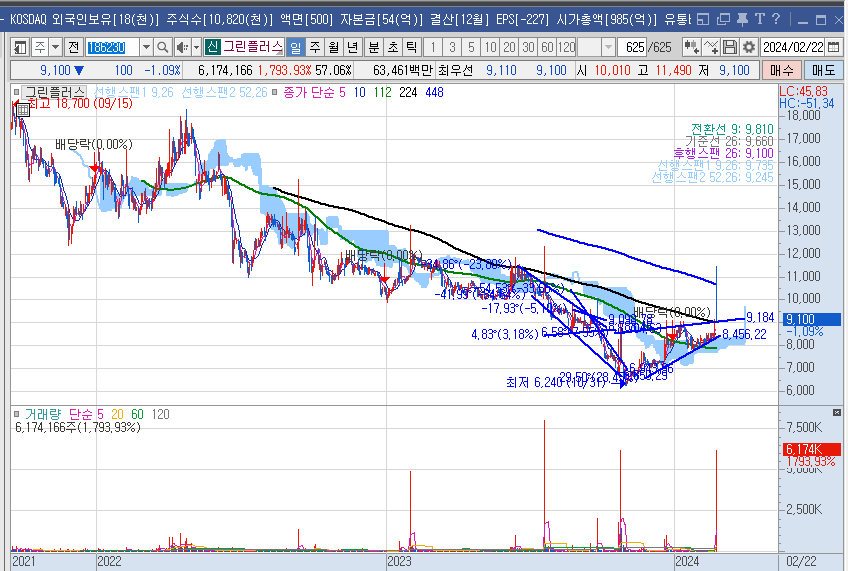Viewport: 848px width, 571px height.
Task: Click the current price 9,100 in quote bar
Action: tap(55, 70)
